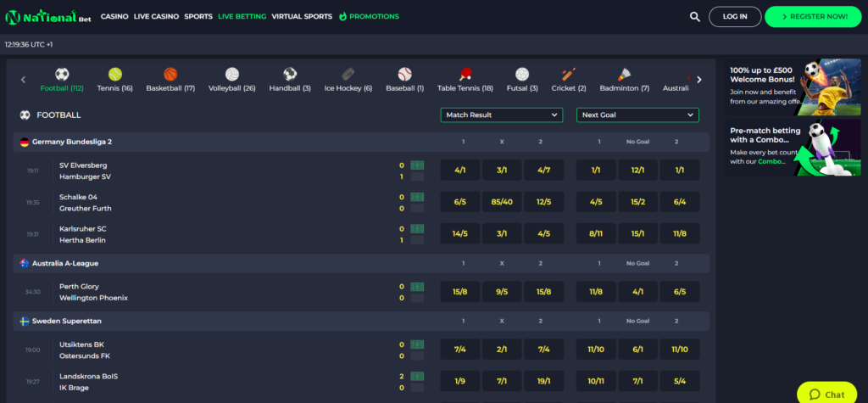Open Virtual Sports menu

302,17
